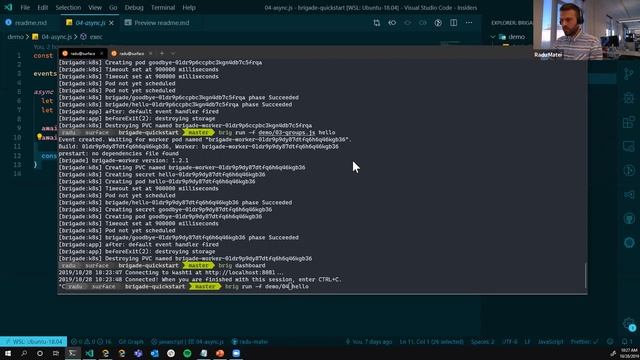Click the exec breadcrumb symbol
640x360 pixels.
click(x=91, y=37)
